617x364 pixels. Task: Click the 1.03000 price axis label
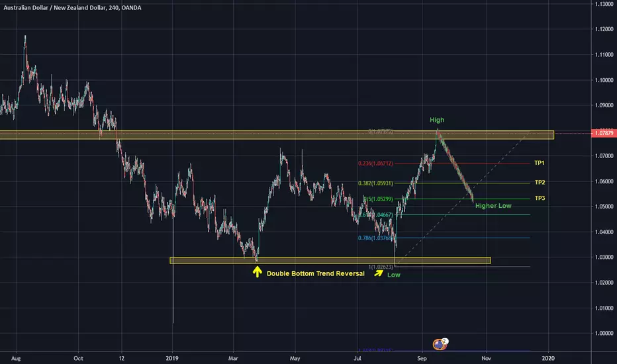coord(604,257)
